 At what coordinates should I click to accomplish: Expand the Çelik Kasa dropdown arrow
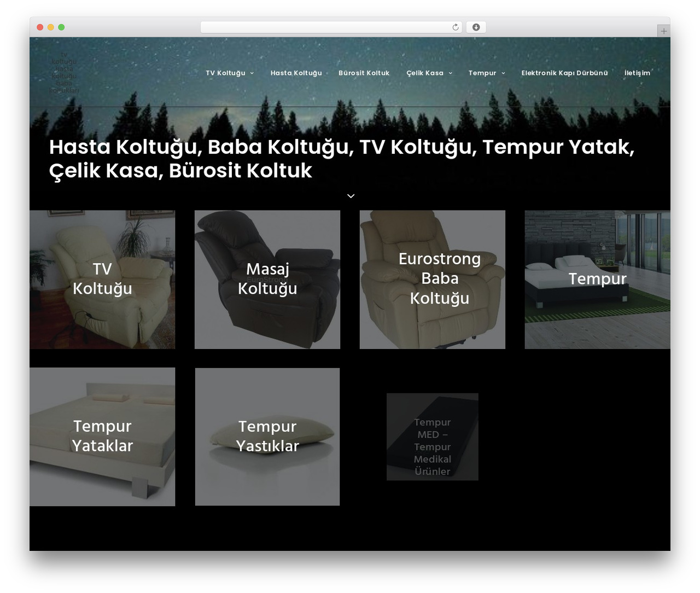pos(451,73)
